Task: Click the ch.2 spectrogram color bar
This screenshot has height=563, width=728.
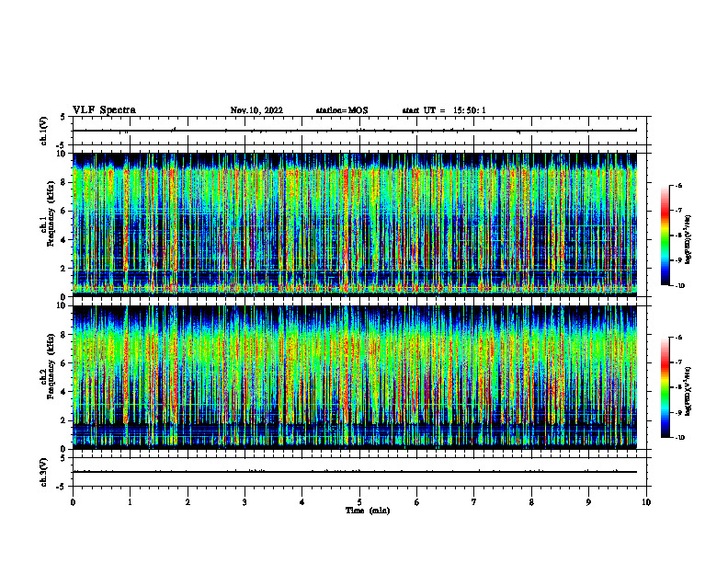Action: (x=665, y=387)
